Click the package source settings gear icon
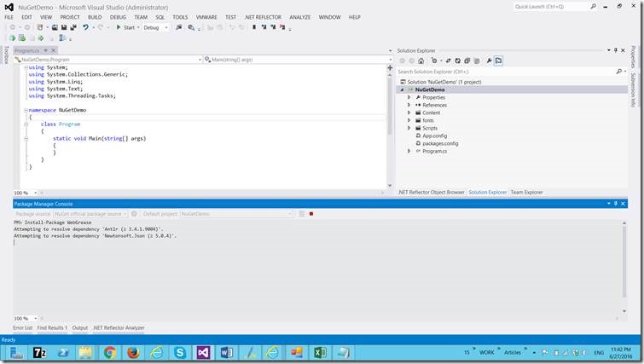The image size is (644, 364). (x=134, y=214)
